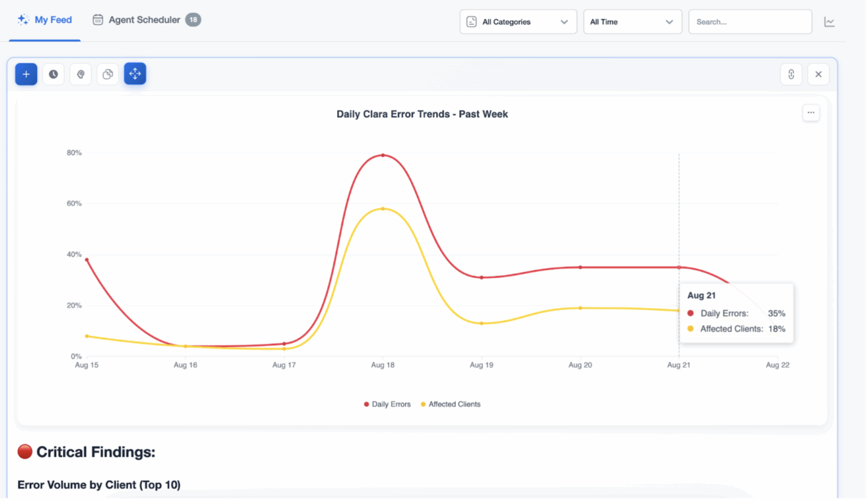Open the All Time filter dropdown
This screenshot has height=500, width=868.
[632, 21]
